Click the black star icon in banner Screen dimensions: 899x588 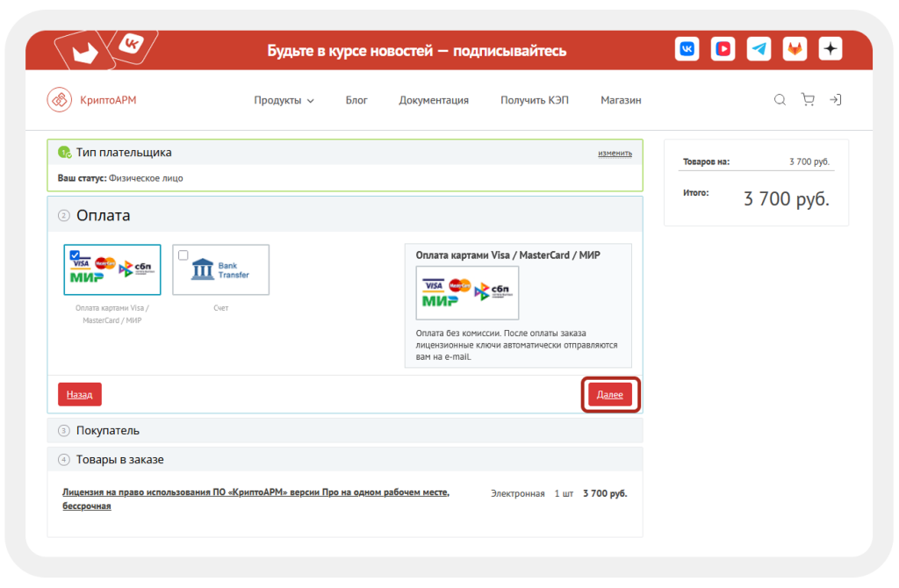831,49
